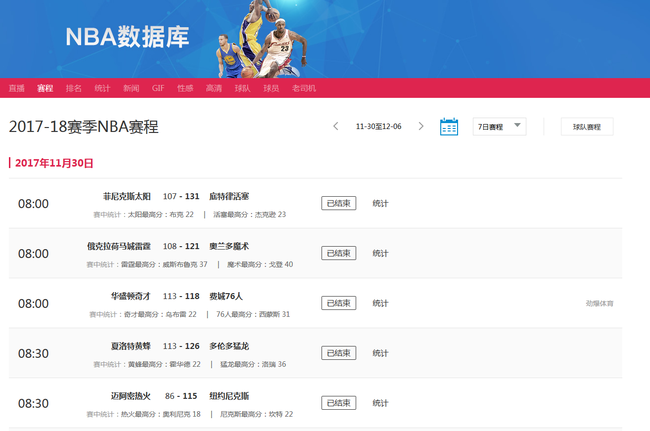650x431 pixels.
Task: Click the 113 - 126 score
Action: 181,346
